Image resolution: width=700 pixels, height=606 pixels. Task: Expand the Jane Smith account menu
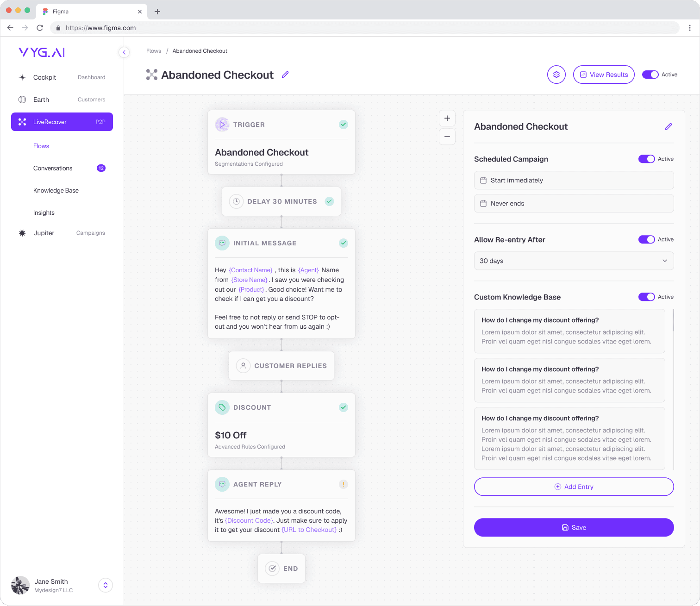105,585
